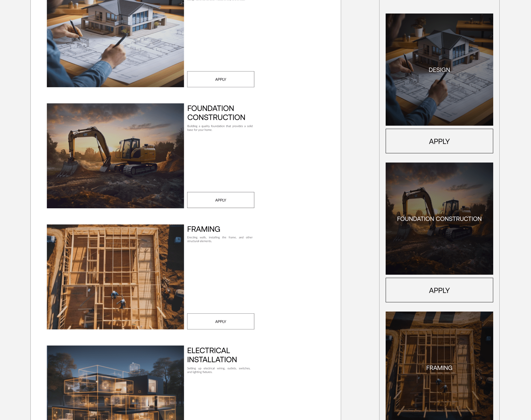The image size is (531, 420).
Task: Click the aerial framing construction photo
Action: coord(115,277)
